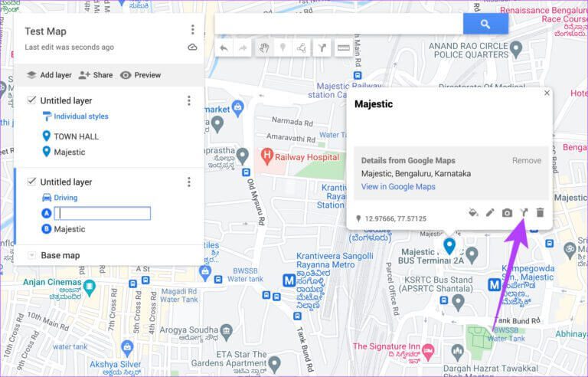The image size is (588, 377).
Task: Click The Signature Inn hotel pin
Action: pos(428,351)
